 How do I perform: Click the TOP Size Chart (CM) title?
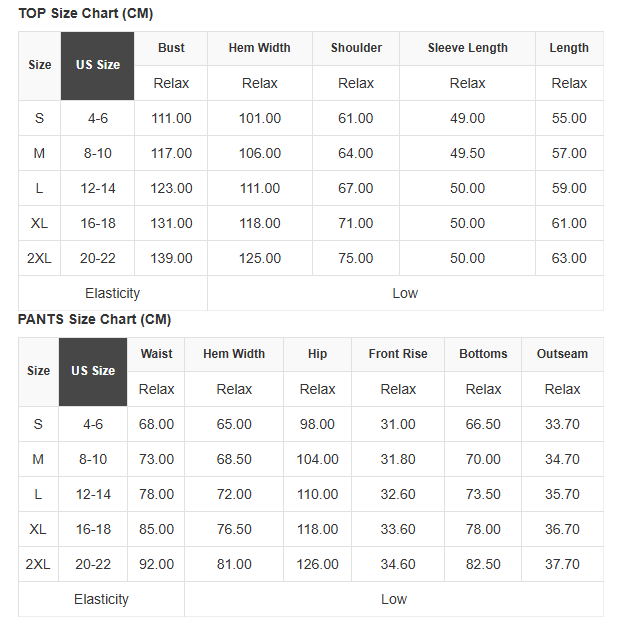[86, 14]
